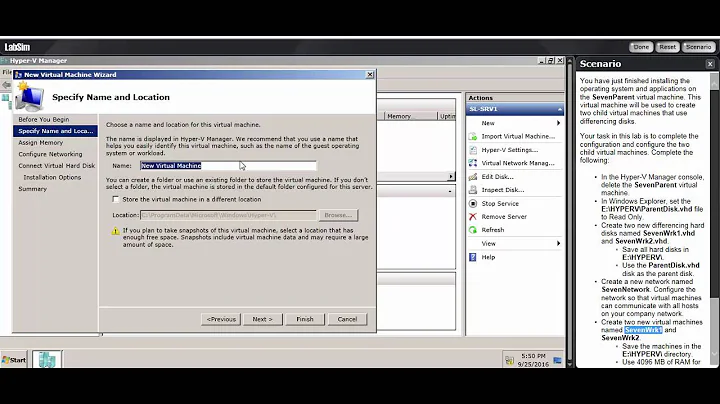Image resolution: width=720 pixels, height=404 pixels.
Task: Collapse the middle pane section with minus
Action: (x=450, y=191)
